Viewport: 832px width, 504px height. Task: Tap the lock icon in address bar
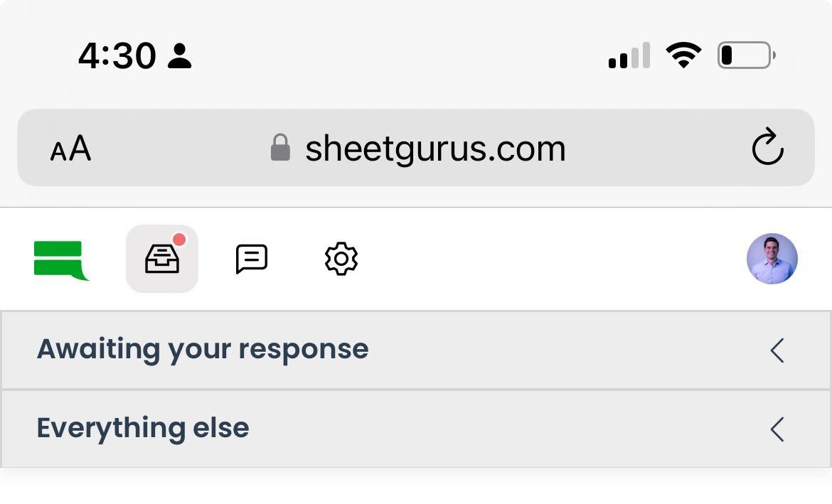coord(280,147)
